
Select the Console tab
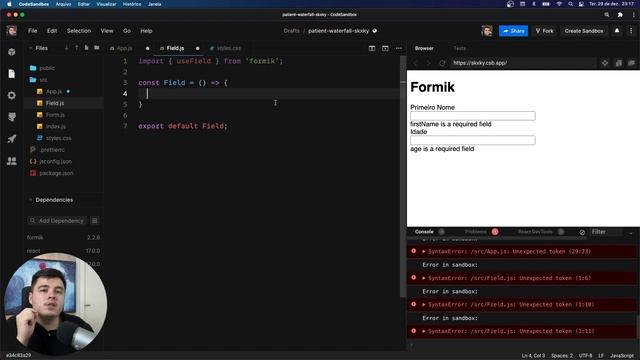(x=424, y=232)
